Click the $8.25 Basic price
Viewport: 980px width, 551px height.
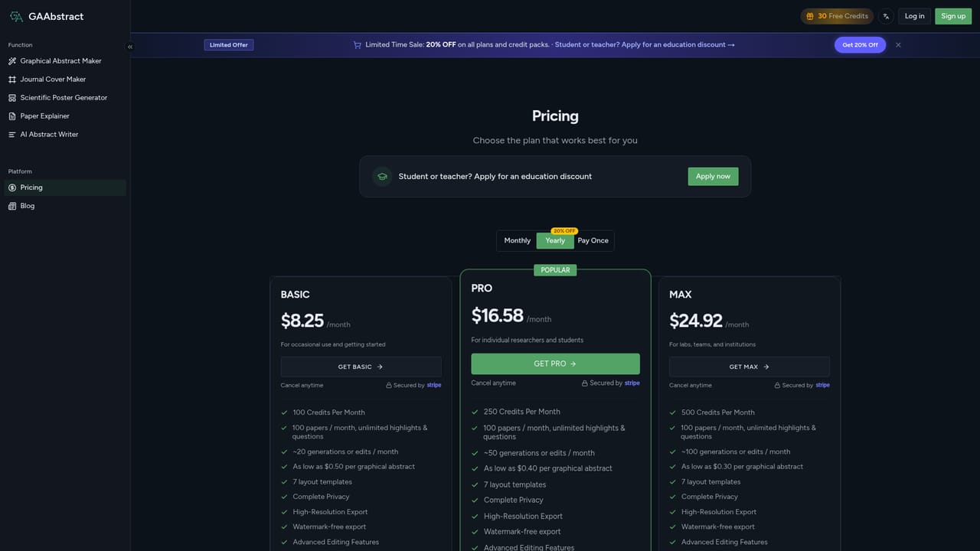point(302,321)
